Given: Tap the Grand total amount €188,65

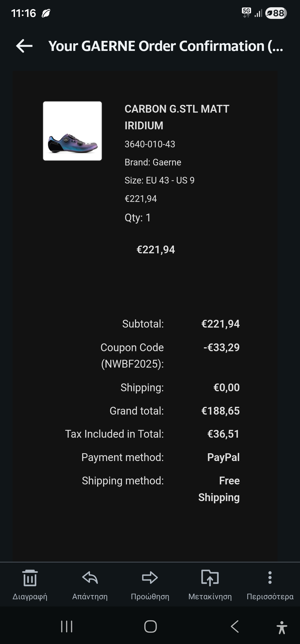Looking at the screenshot, I should click(x=220, y=411).
